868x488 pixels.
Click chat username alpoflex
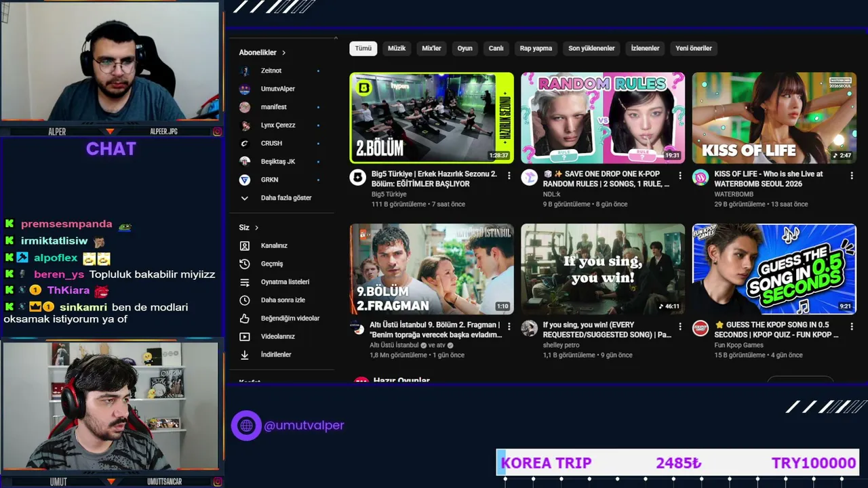pyautogui.click(x=56, y=258)
